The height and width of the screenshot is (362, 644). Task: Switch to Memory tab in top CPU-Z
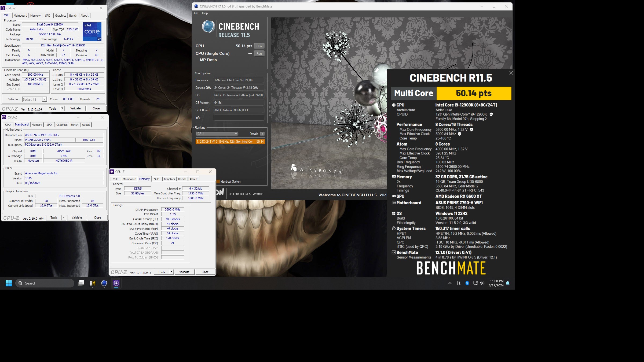pyautogui.click(x=35, y=16)
